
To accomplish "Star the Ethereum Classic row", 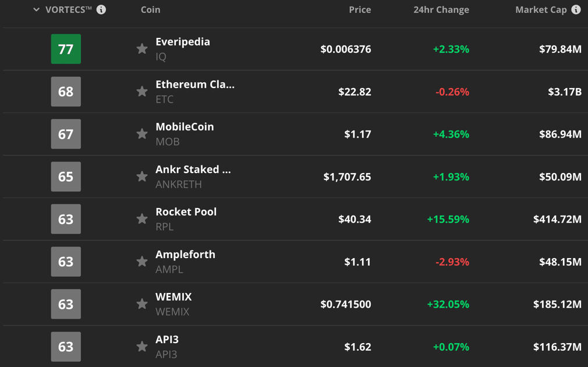I will coord(142,91).
